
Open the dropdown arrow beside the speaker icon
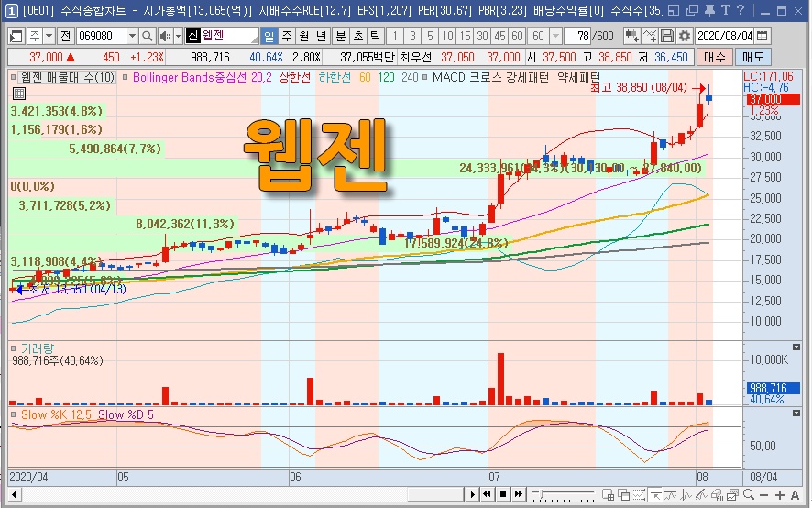pos(178,36)
